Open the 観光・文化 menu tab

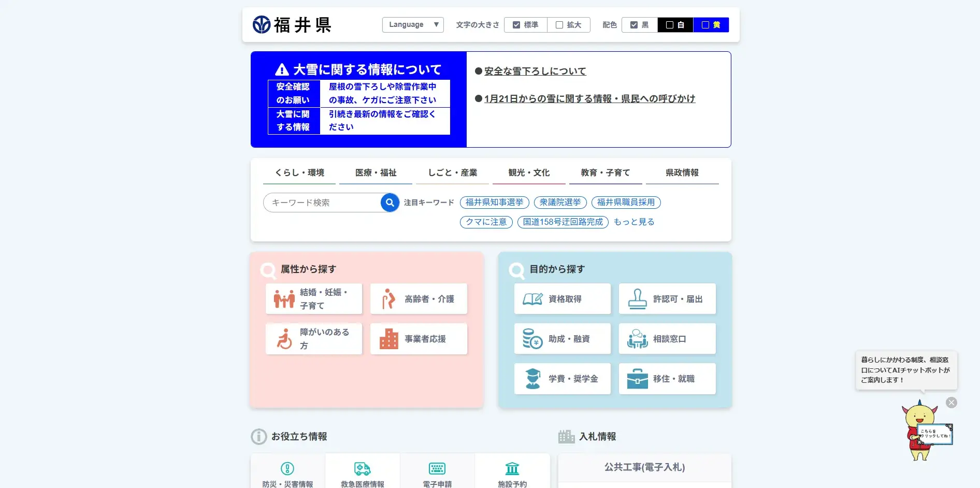click(x=529, y=173)
